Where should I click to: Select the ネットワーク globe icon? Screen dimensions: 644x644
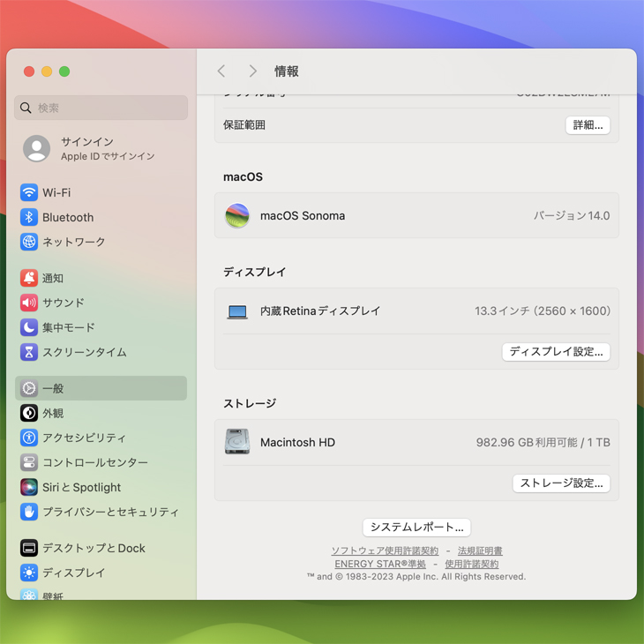click(x=29, y=242)
